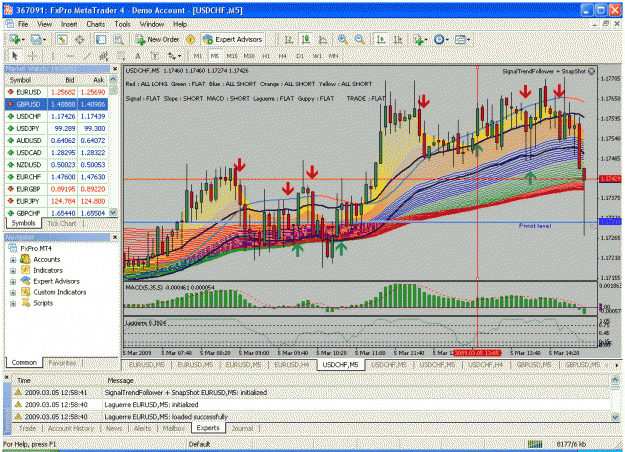Viewport: 625px width, 452px height.
Task: Click the New Chart toolbar icon
Action: coord(15,39)
